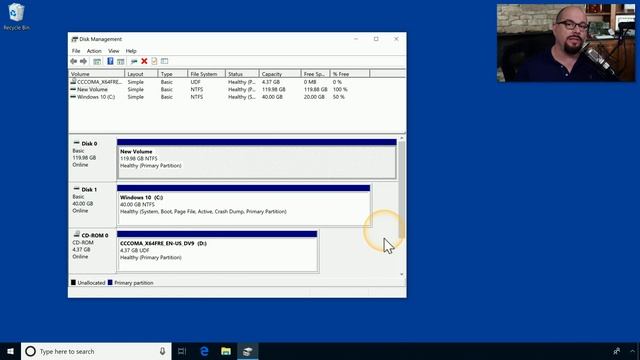Click the 4.37 GB capacity cell in list
The height and width of the screenshot is (360, 640).
[271, 82]
